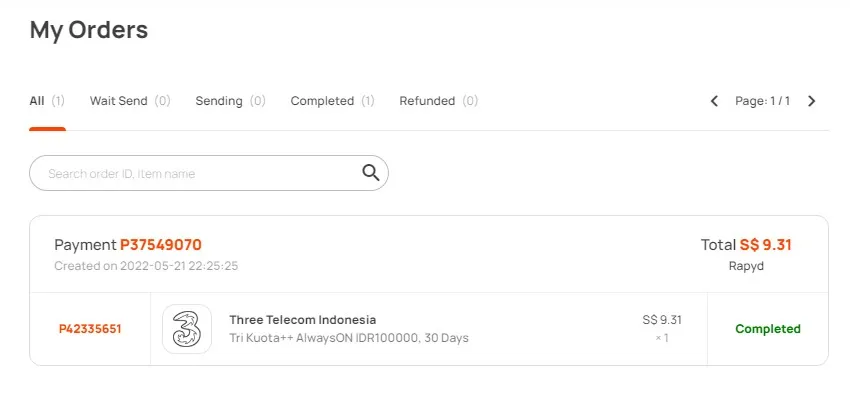The width and height of the screenshot is (850, 401).
Task: Click the Three Telecom Indonesia item title
Action: pos(302,320)
